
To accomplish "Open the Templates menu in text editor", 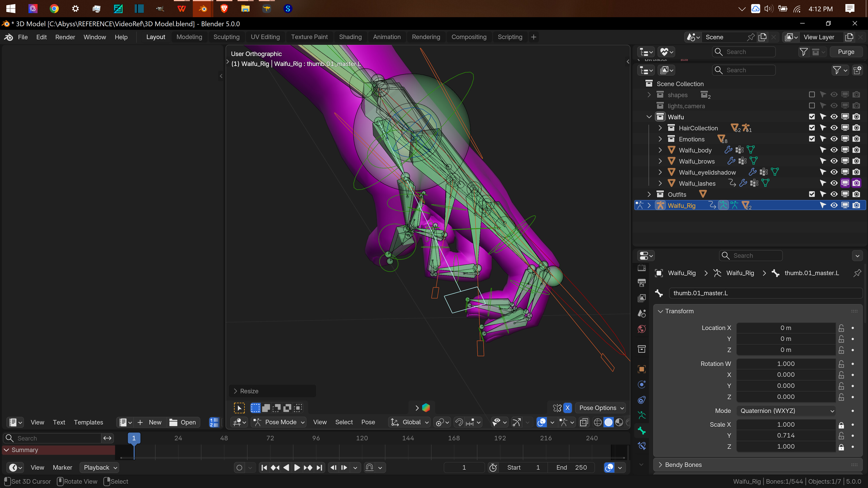I will click(88, 422).
